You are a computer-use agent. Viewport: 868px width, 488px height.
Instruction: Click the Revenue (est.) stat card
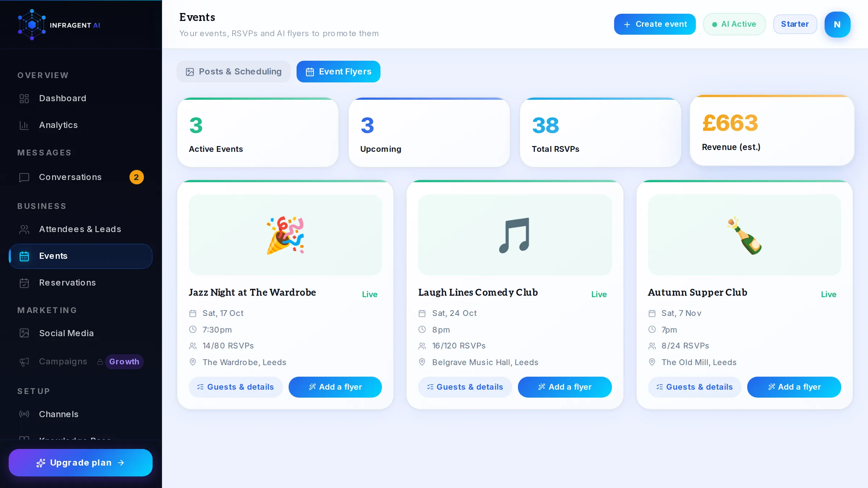[772, 130]
